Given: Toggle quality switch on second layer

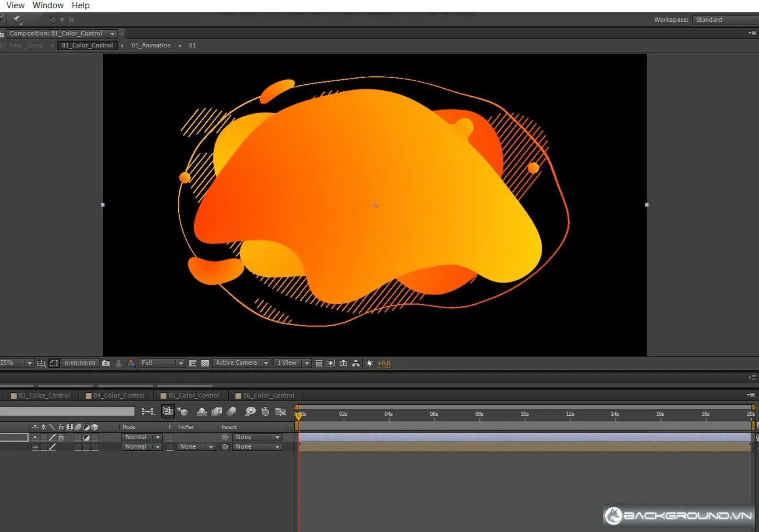Looking at the screenshot, I should [x=52, y=447].
